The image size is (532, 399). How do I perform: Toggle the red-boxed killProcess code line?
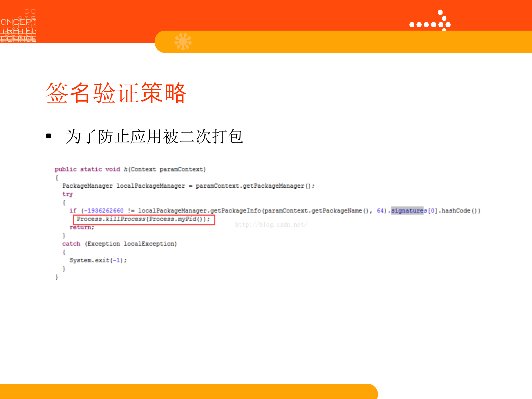coord(144,219)
